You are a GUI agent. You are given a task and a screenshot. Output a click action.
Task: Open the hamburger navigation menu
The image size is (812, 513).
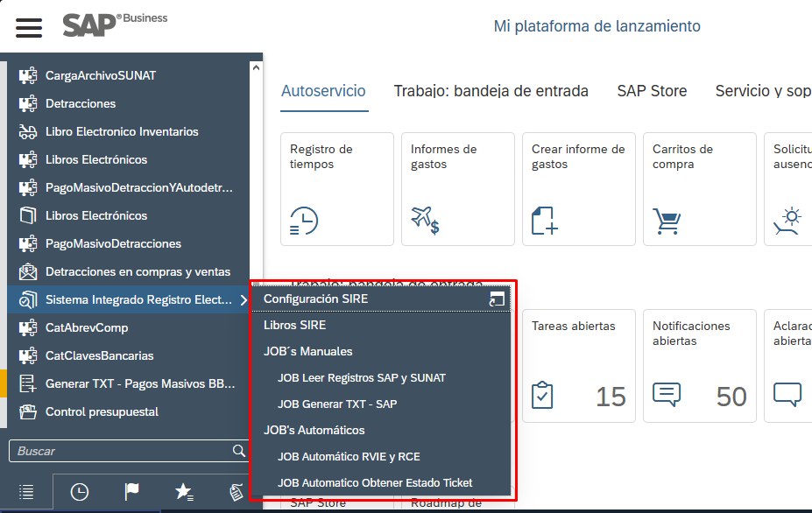[x=29, y=27]
